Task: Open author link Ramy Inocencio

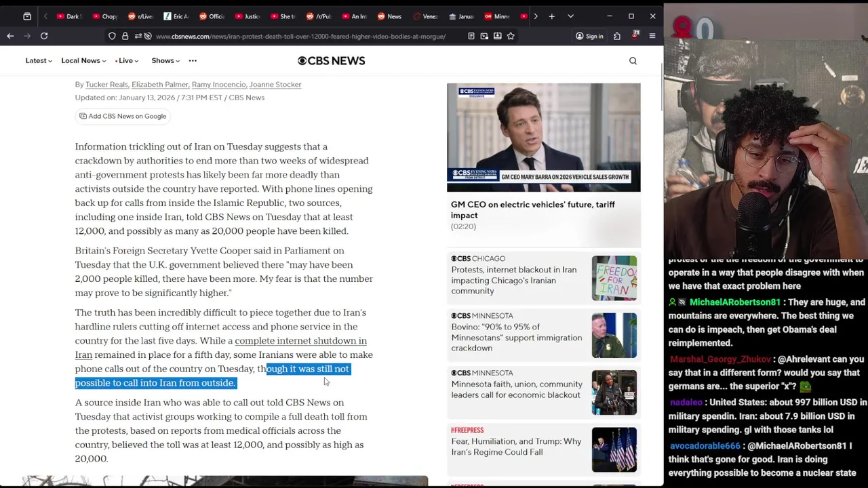Action: (x=218, y=85)
